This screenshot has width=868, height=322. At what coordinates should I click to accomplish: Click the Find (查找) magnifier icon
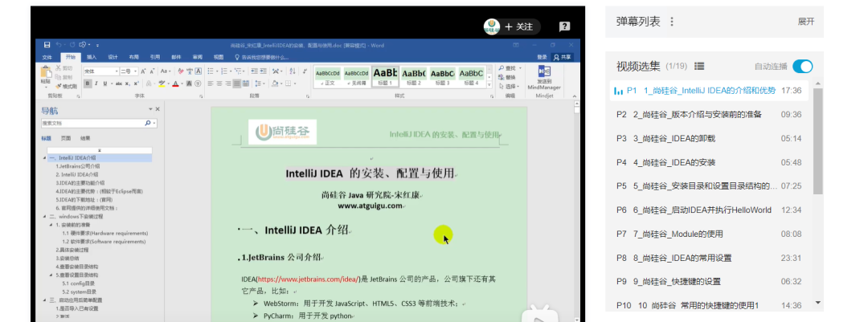click(502, 68)
